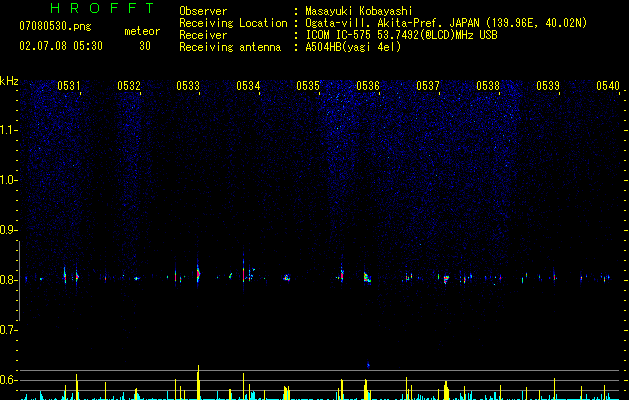Click the 0.8 kHz axis label
The width and height of the screenshot is (629, 400).
click(9, 280)
